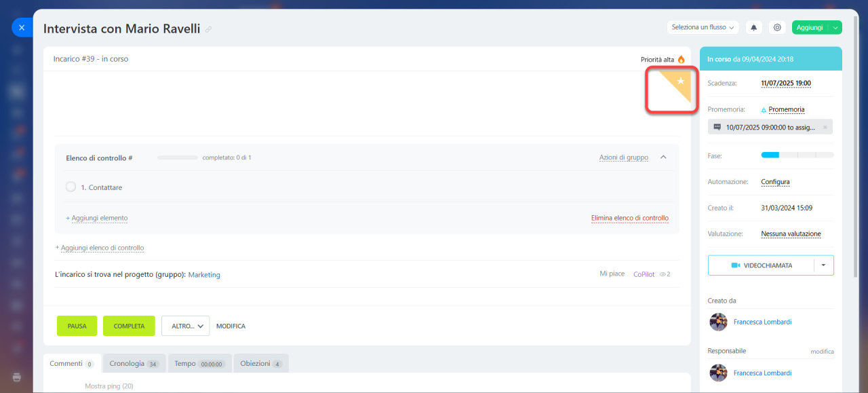868x393 pixels.
Task: Open the task settings gear icon
Action: point(777,28)
